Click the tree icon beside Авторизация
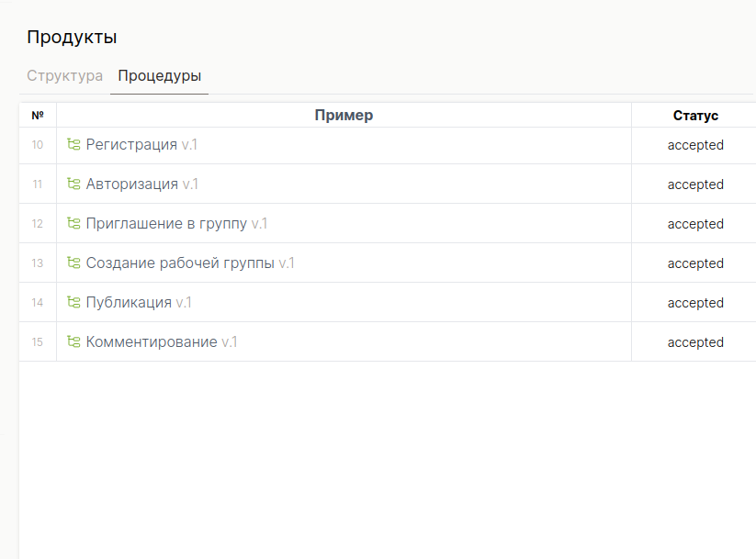 click(x=73, y=184)
